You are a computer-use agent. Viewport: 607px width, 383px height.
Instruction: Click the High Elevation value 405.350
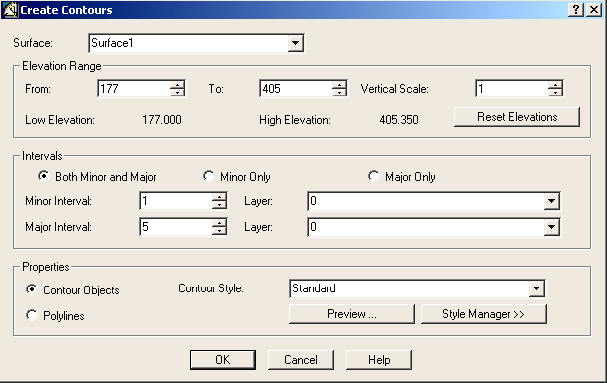(399, 120)
